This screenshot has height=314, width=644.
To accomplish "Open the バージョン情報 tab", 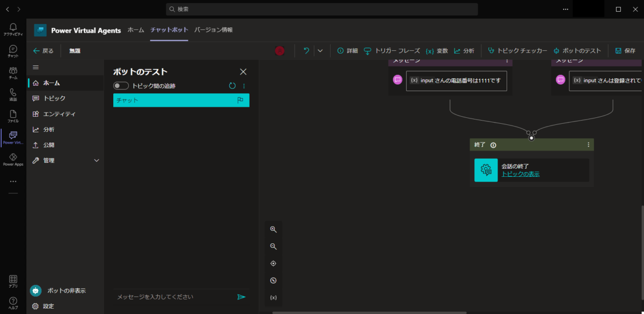I will pyautogui.click(x=213, y=31).
